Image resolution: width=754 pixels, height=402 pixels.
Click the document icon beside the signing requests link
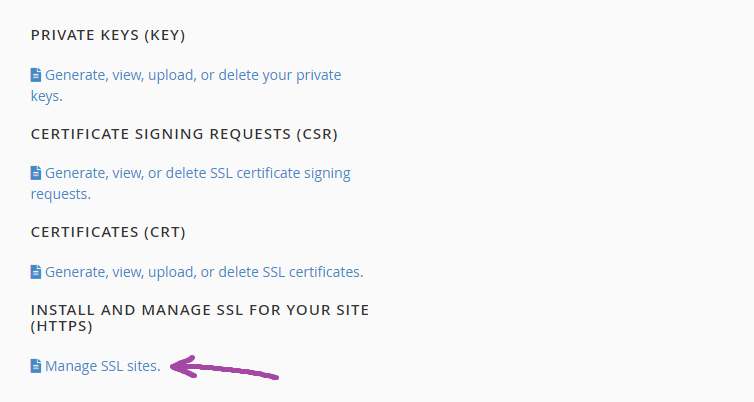[x=36, y=173]
